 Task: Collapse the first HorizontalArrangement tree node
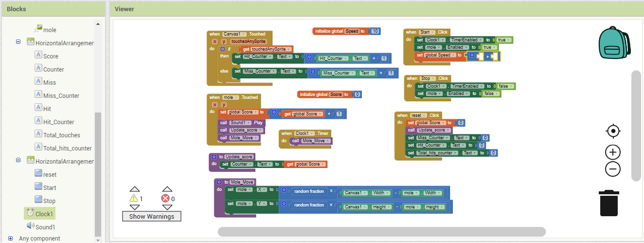pyautogui.click(x=18, y=42)
